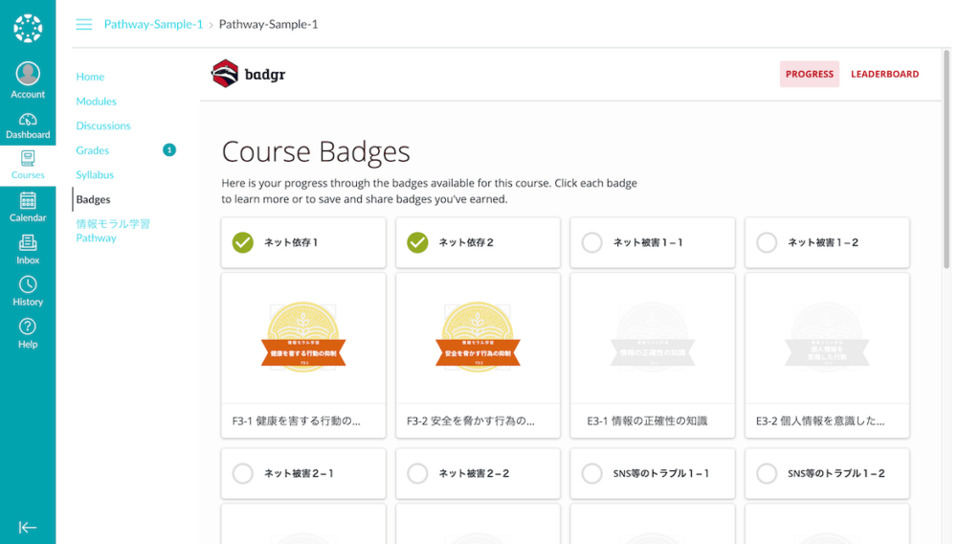Click the empty circle for ネット被害2–2
This screenshot has width=980, height=544.
(417, 473)
